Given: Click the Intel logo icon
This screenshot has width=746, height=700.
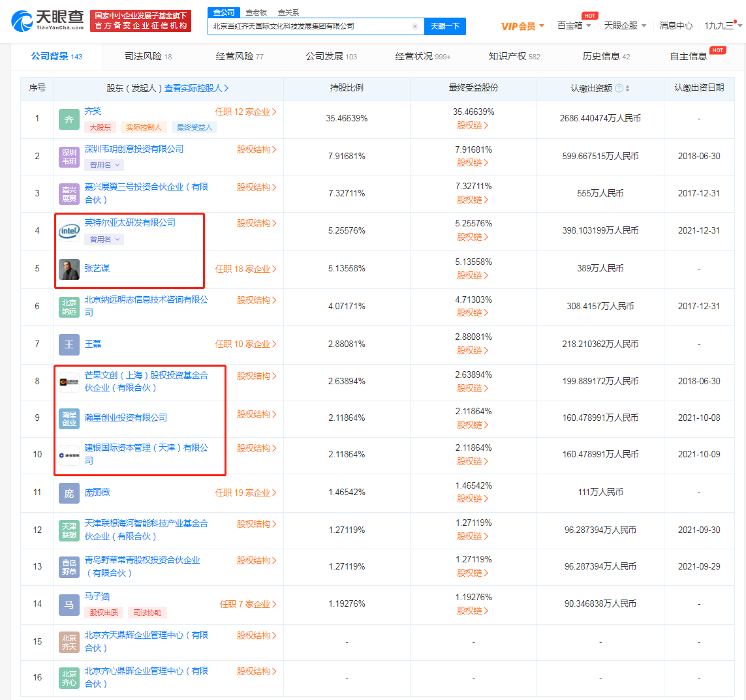Looking at the screenshot, I should pyautogui.click(x=69, y=232).
